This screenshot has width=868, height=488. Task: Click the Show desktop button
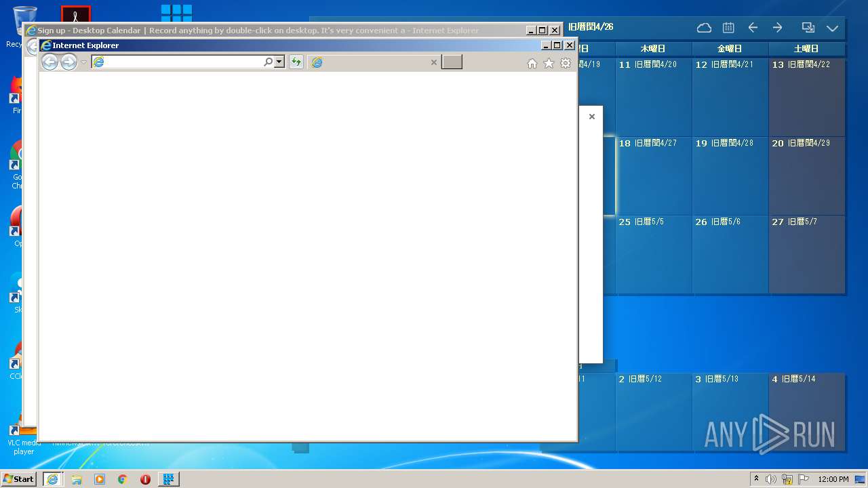[860, 479]
